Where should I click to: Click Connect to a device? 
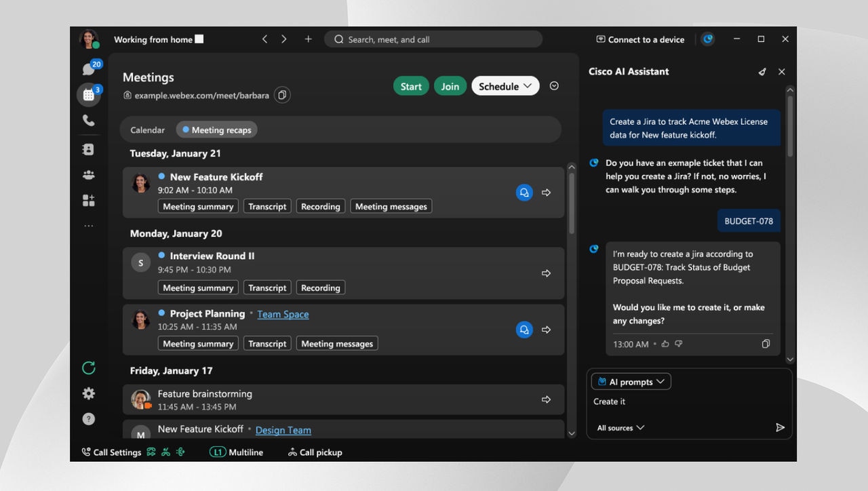(641, 39)
